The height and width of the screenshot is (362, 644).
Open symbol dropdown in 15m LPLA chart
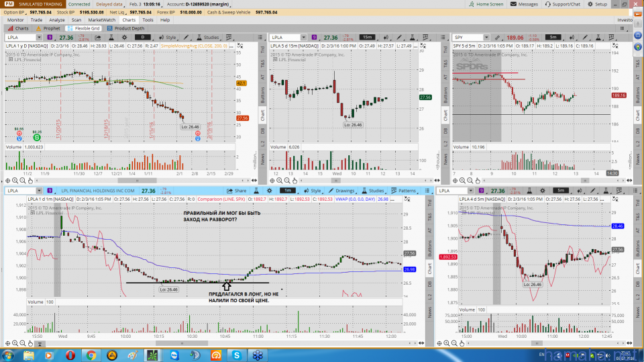tap(303, 38)
